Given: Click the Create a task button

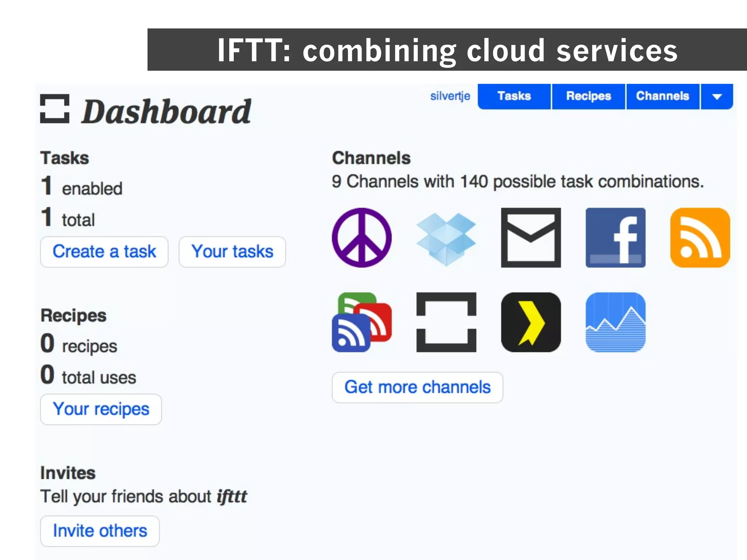Looking at the screenshot, I should (x=104, y=252).
